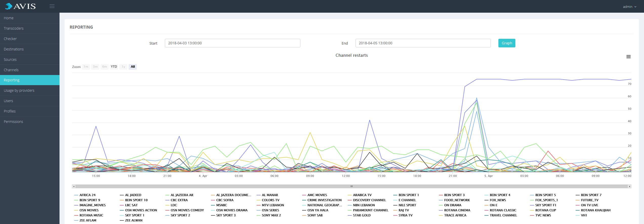
Task: Hide the SKY SPORT F1 series
Action: pyautogui.click(x=545, y=205)
